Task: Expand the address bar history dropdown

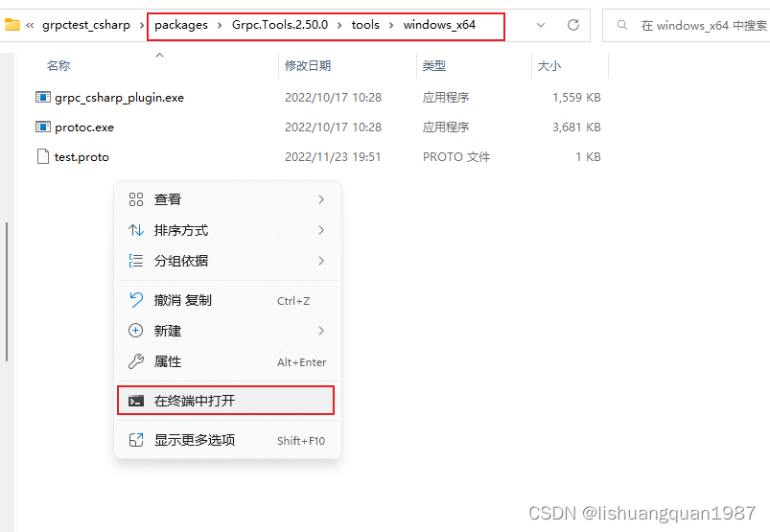Action: (542, 25)
